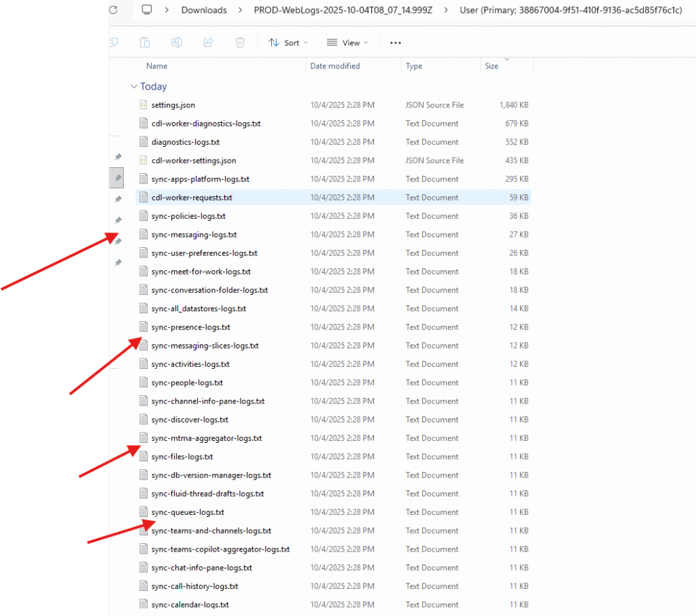The image size is (696, 616).
Task: Go to Downloads in breadcrumb path
Action: tap(204, 10)
